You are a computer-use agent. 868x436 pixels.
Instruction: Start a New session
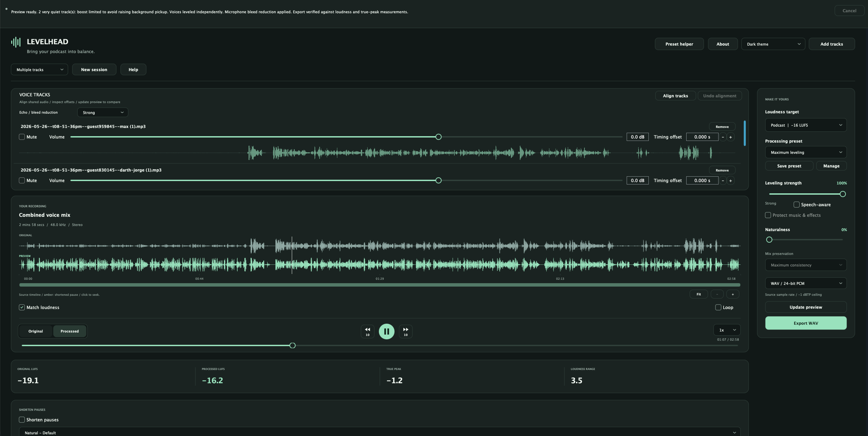[x=94, y=70]
